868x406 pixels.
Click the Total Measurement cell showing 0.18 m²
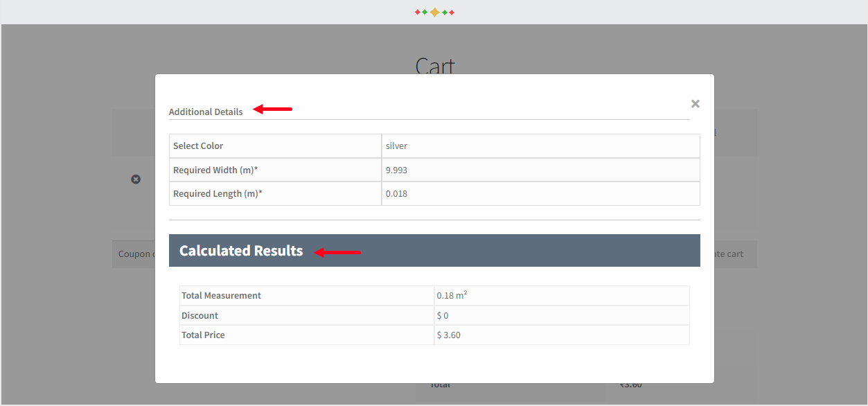coord(452,294)
